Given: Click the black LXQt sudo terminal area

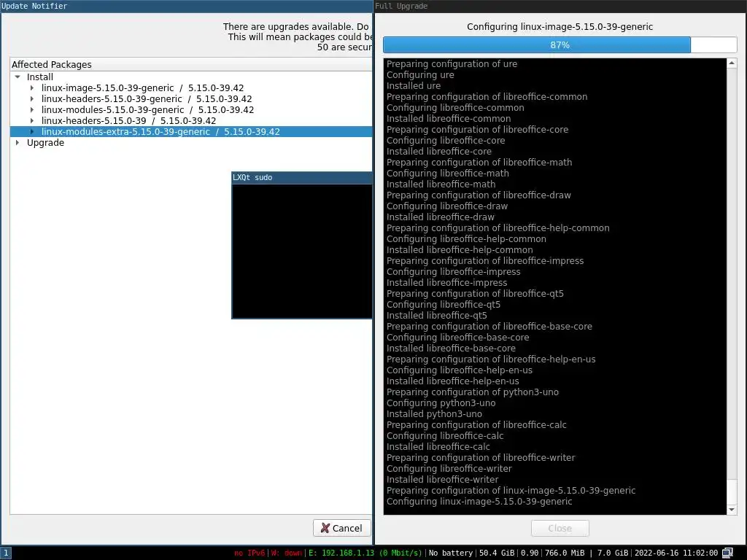Looking at the screenshot, I should click(301, 251).
